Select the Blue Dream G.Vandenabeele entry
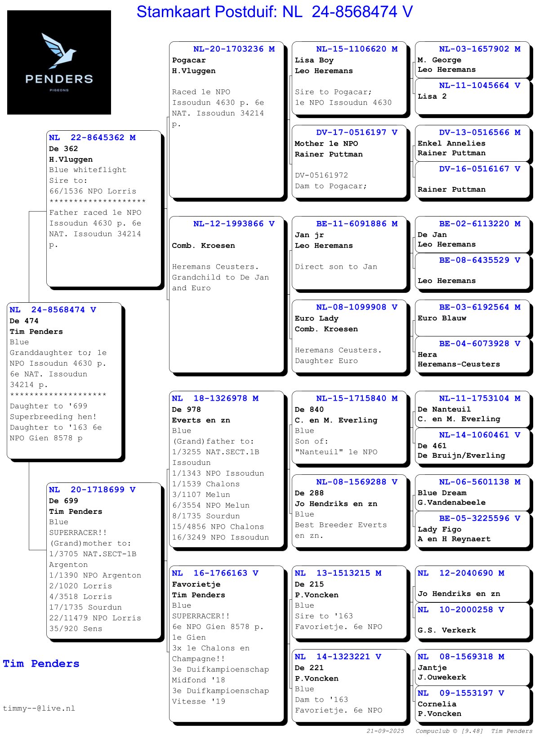535x756 pixels. tap(472, 492)
